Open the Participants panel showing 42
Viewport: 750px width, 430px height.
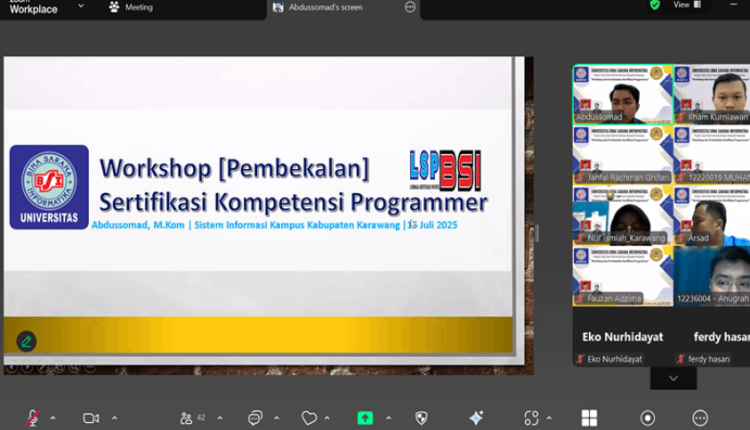coord(192,418)
